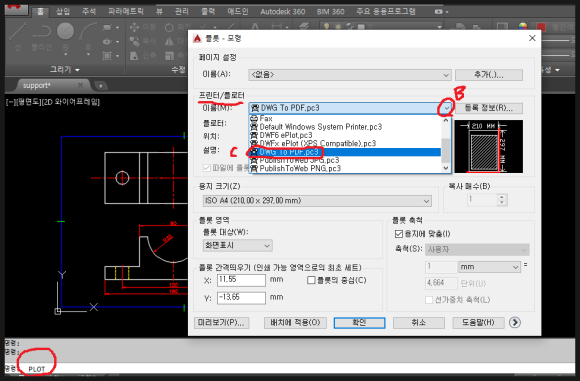
Task: Click the 복사 매수 copies spinner up arrow
Action: pyautogui.click(x=502, y=197)
